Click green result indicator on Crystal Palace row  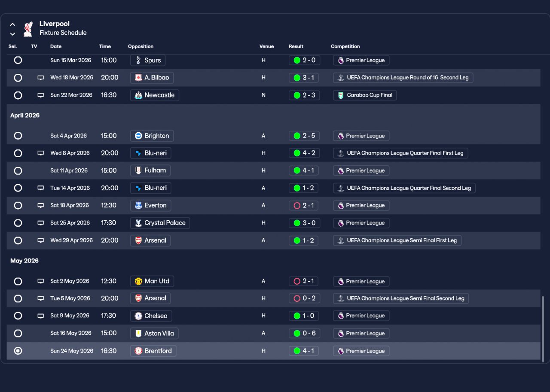(297, 223)
